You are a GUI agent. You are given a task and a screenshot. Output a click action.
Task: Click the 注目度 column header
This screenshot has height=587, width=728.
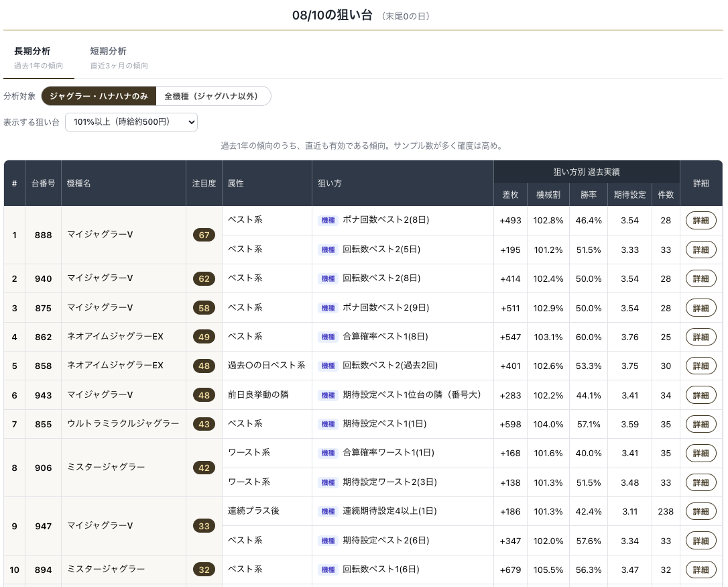(x=204, y=184)
